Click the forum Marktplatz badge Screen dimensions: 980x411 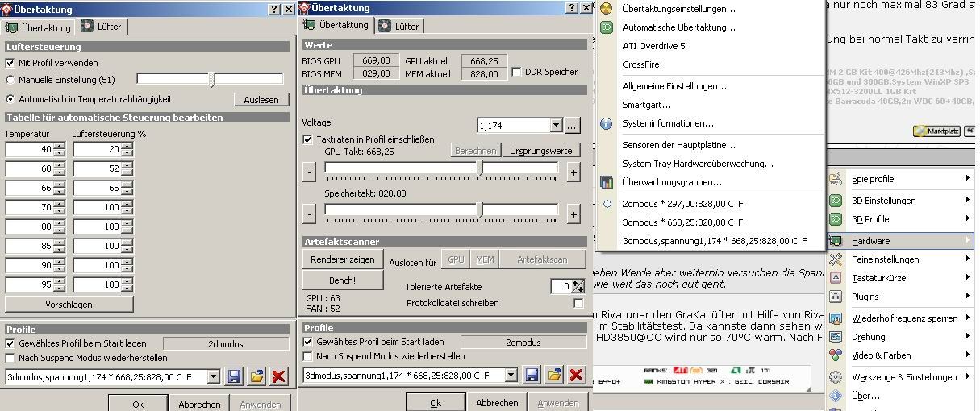[936, 131]
